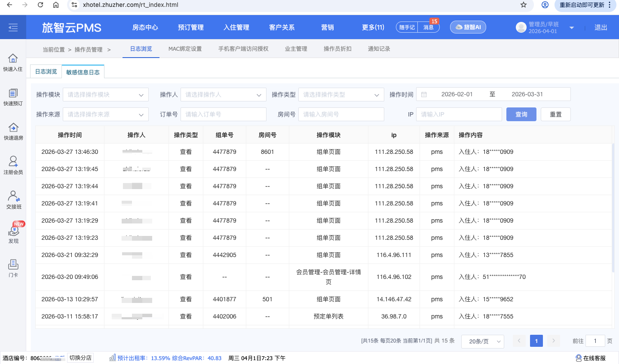Launch the 旅智AI assistant button
This screenshot has height=364, width=619.
tap(468, 27)
